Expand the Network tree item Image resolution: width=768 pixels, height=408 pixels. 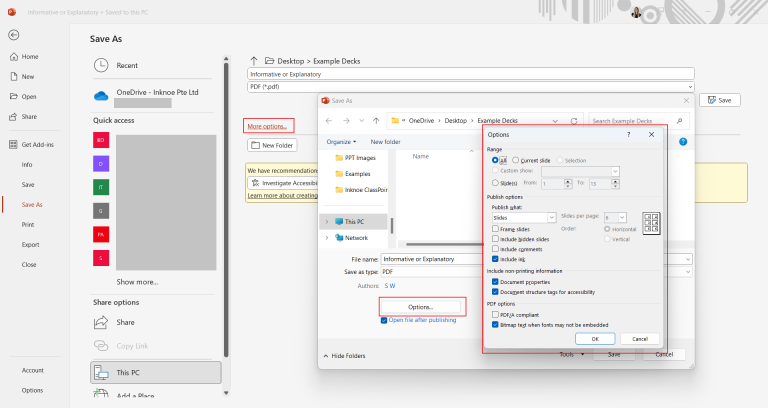point(327,238)
